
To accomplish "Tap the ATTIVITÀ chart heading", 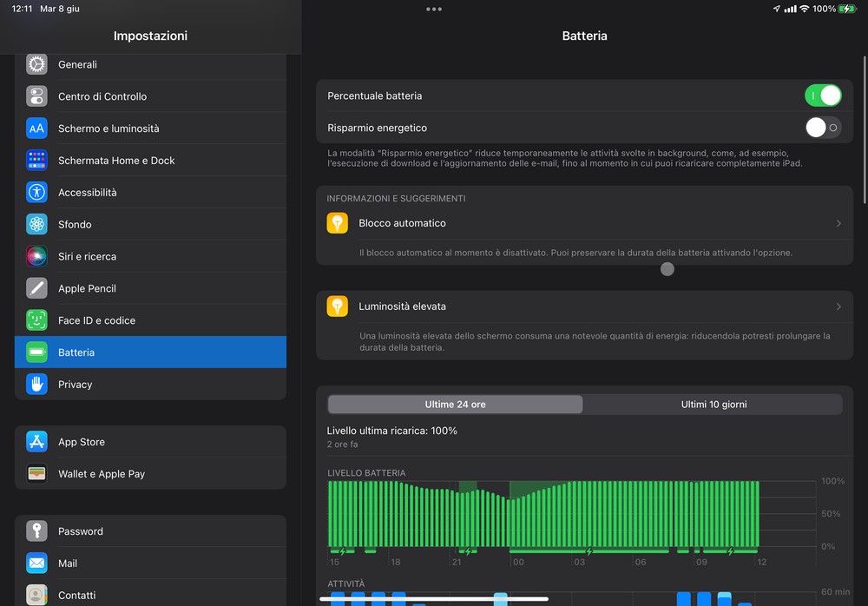I will click(x=346, y=583).
